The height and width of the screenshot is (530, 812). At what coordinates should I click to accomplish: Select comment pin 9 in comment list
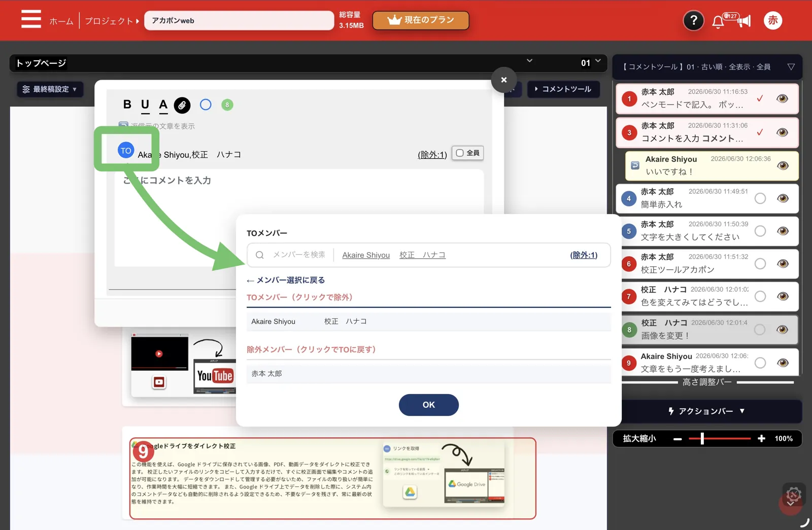click(x=629, y=363)
